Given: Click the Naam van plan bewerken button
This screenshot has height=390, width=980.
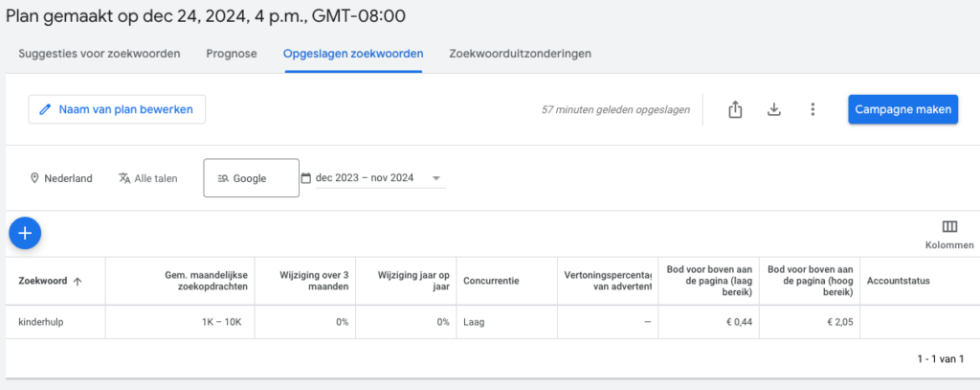Looking at the screenshot, I should click(117, 109).
